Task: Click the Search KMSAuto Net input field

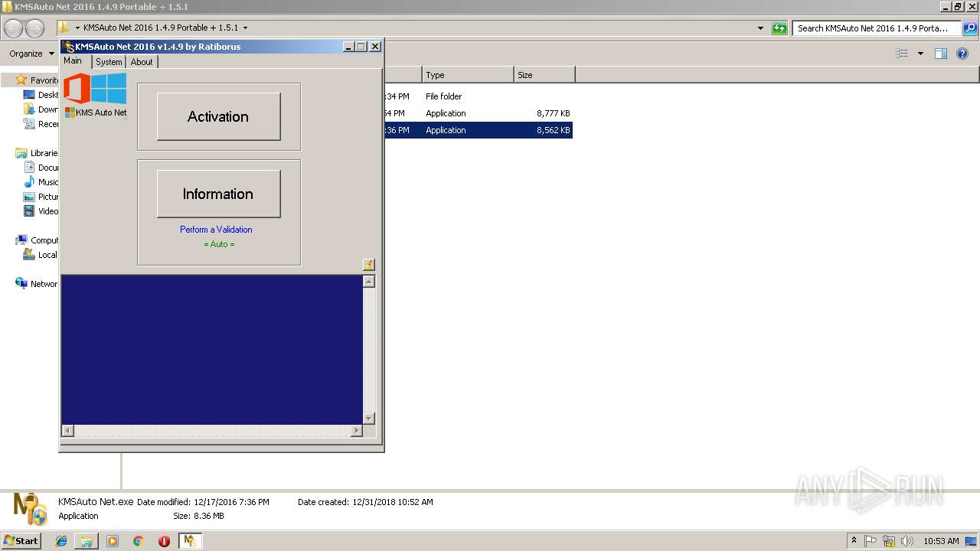Action: click(876, 28)
